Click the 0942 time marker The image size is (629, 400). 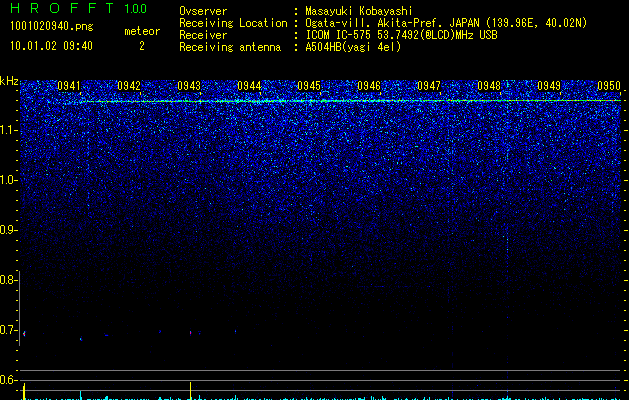[x=129, y=85]
